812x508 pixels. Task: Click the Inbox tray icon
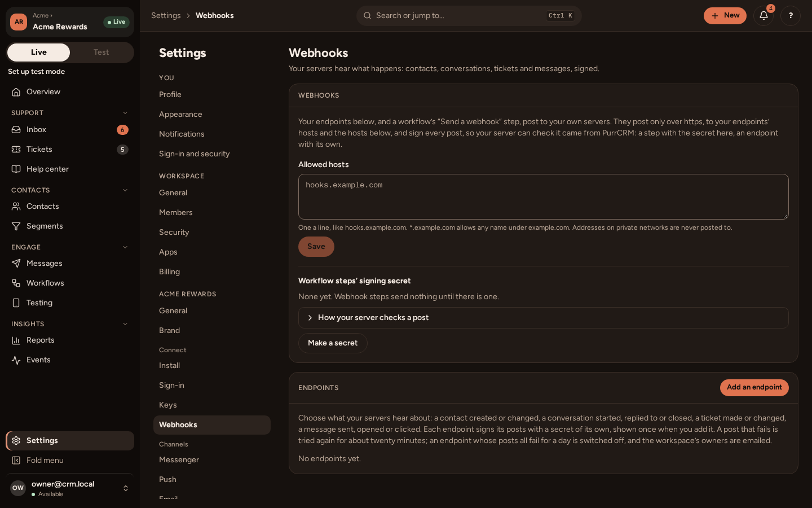[x=16, y=130]
